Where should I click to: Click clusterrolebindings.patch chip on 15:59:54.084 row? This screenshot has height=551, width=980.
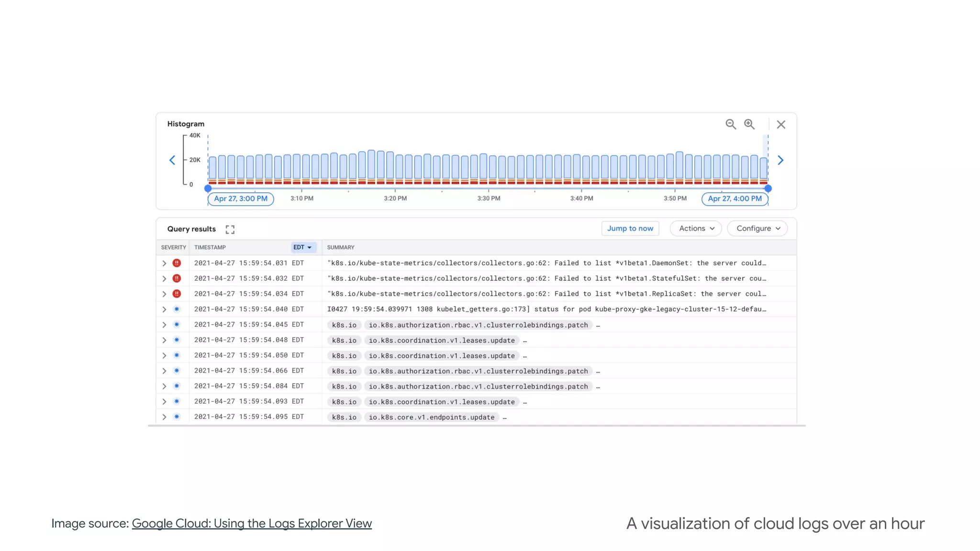coord(478,386)
